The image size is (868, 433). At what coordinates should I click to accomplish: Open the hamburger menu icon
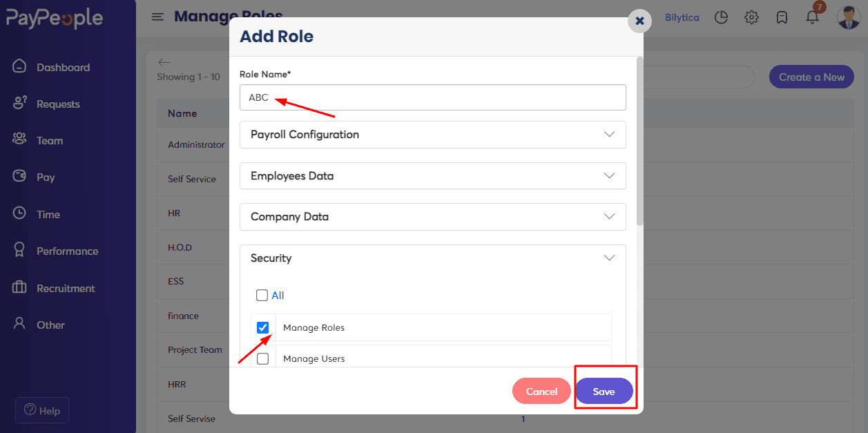pos(158,17)
